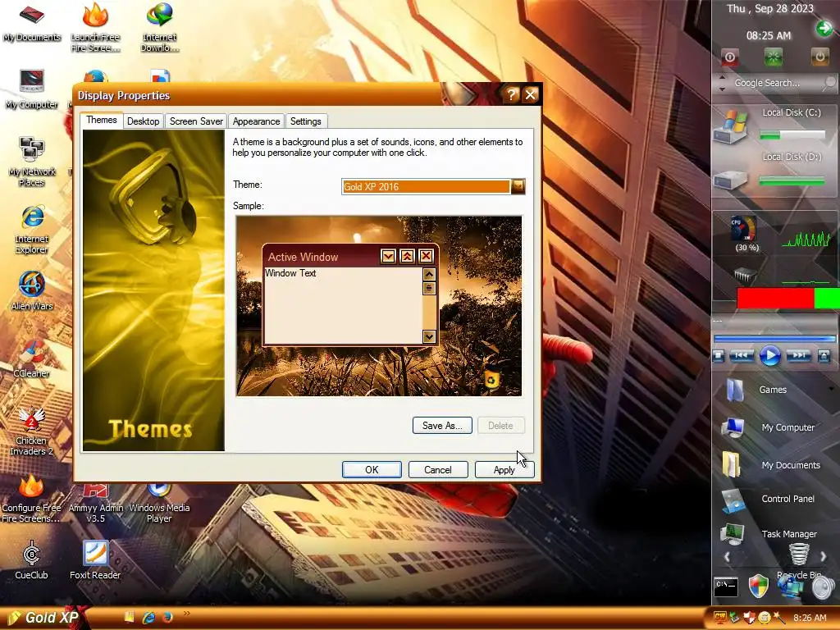This screenshot has height=630, width=840.
Task: Click the Gold XP 2016 theme combo box
Action: tap(433, 186)
